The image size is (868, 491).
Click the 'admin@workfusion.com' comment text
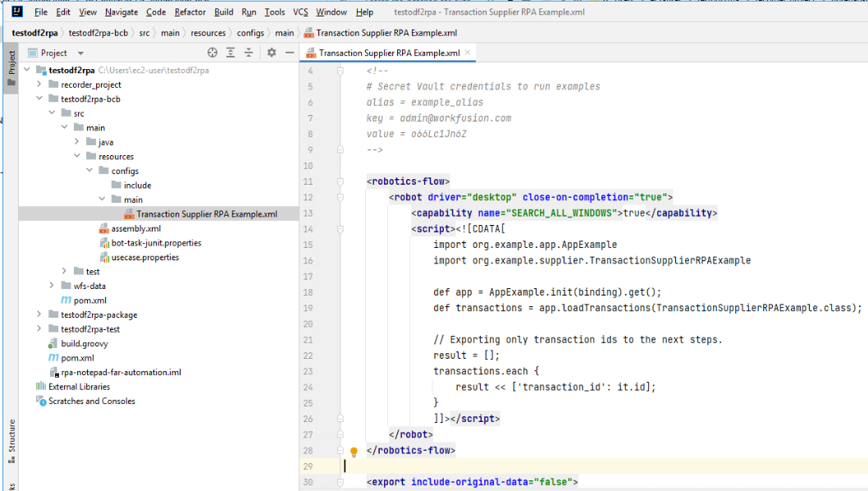tap(455, 118)
